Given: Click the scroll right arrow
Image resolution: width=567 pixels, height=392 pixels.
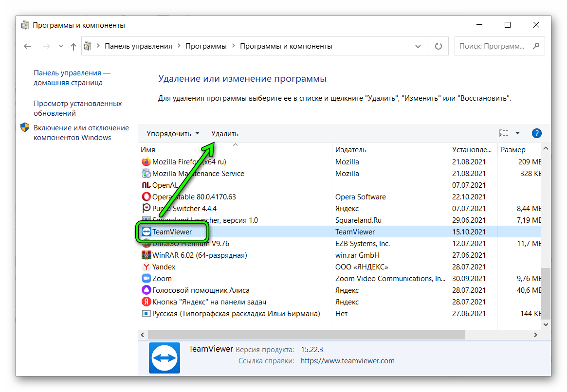Looking at the screenshot, I should point(535,335).
